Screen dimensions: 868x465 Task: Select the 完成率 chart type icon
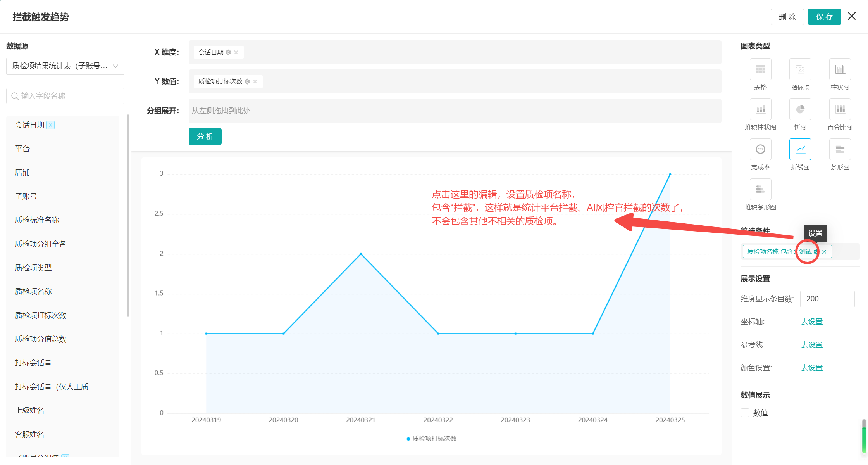(760, 149)
